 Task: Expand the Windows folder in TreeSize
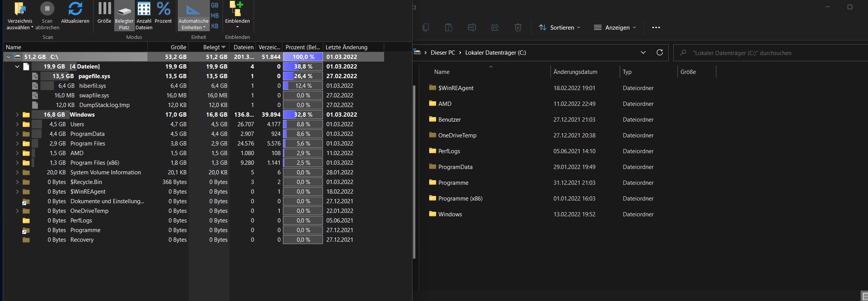point(17,115)
